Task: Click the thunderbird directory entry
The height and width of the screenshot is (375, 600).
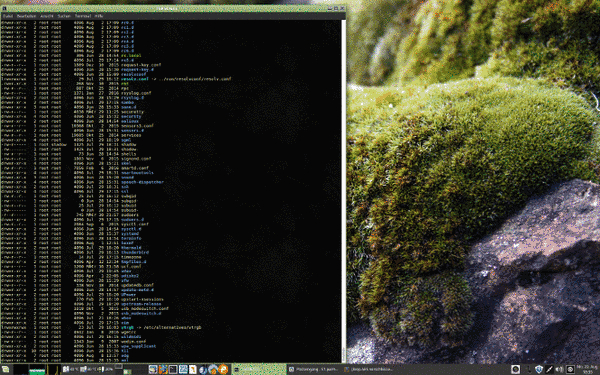Action: [x=135, y=252]
